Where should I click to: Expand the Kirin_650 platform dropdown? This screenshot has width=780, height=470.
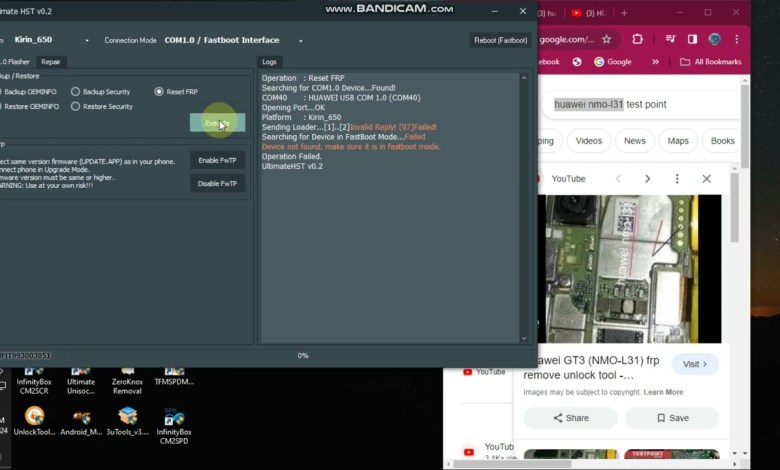[87, 40]
